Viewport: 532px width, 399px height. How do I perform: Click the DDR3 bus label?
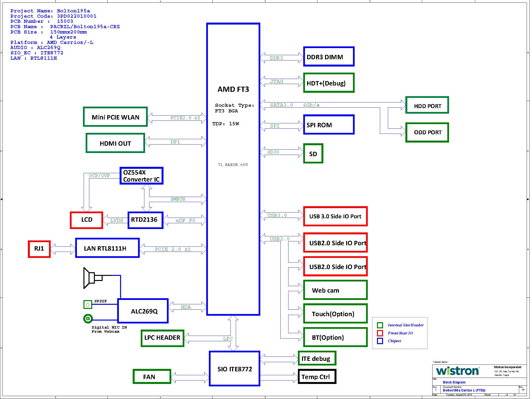276,58
